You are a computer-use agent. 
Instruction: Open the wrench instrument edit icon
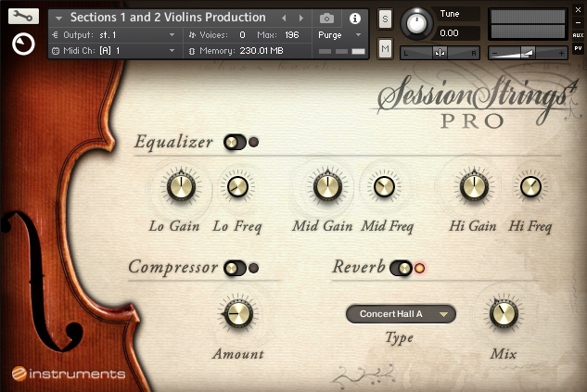point(23,16)
